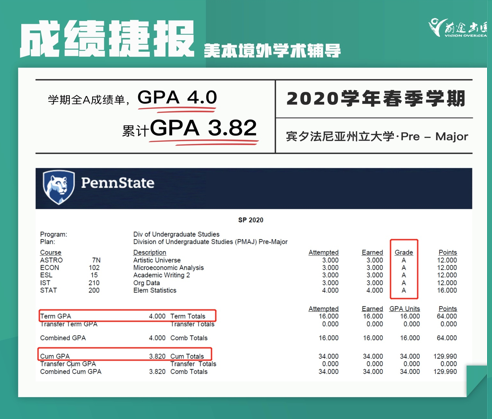Viewport: 492px width, 419px height.
Task: Select the PennState wordmark in the banner
Action: [118, 183]
